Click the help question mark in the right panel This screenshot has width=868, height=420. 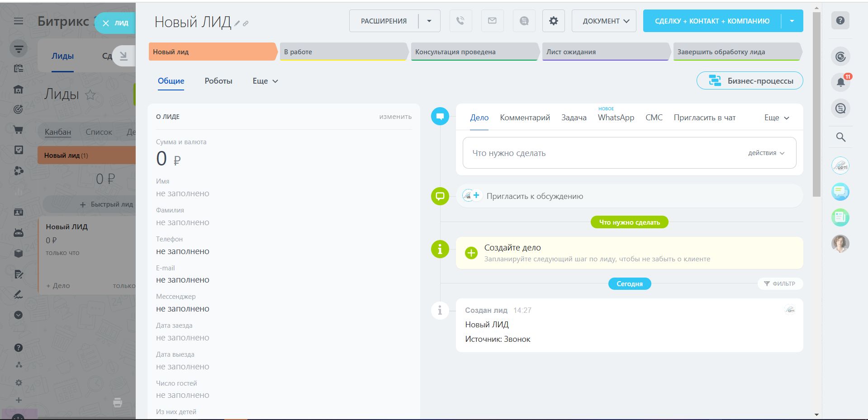tap(840, 20)
